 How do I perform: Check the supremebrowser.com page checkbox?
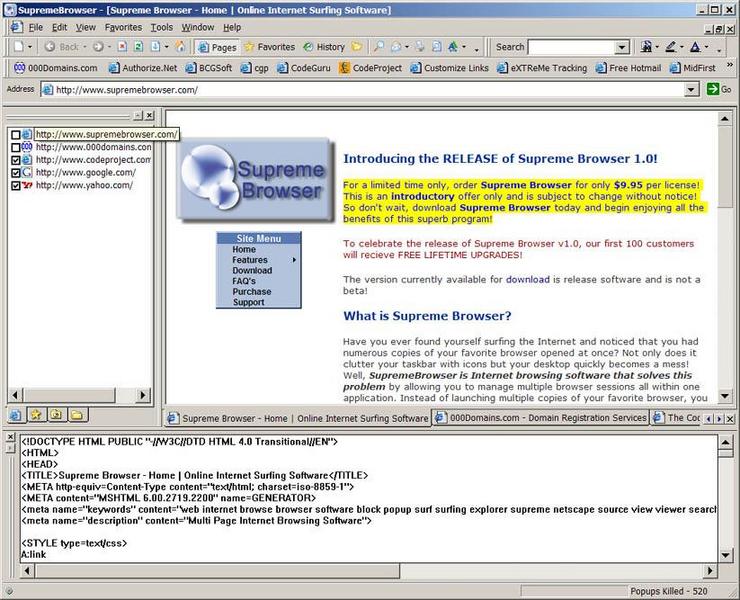click(16, 135)
